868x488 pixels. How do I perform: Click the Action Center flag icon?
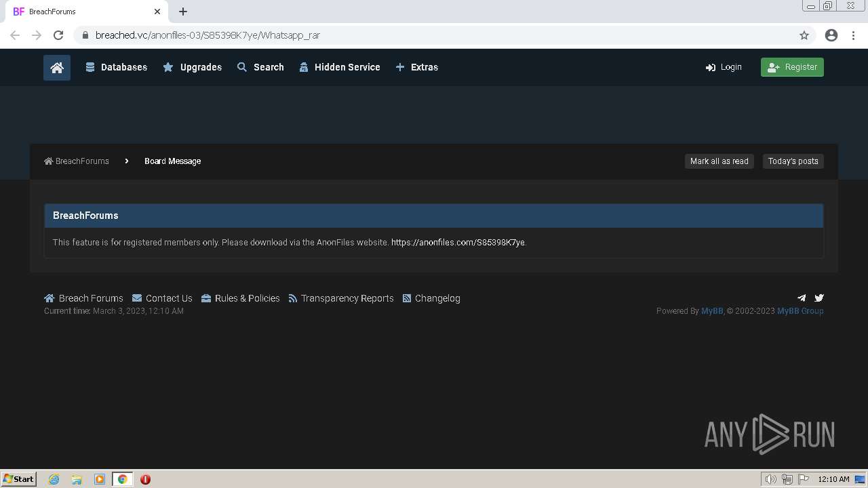point(804,479)
